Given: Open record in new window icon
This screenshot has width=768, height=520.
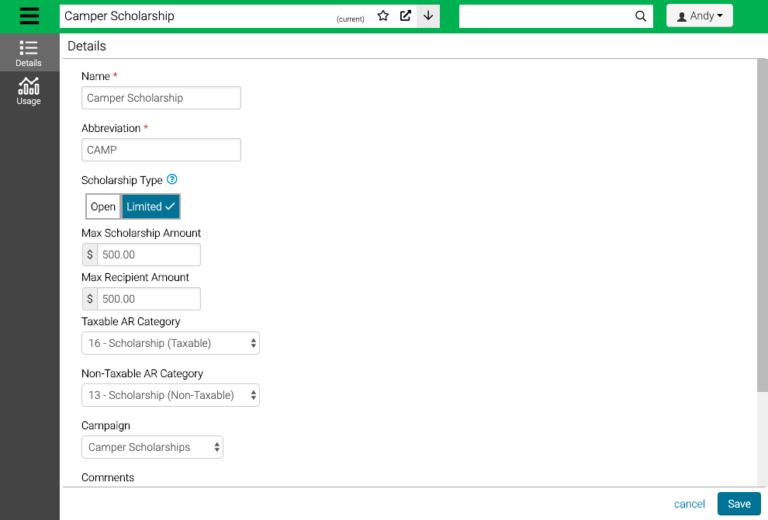Looking at the screenshot, I should [x=405, y=16].
